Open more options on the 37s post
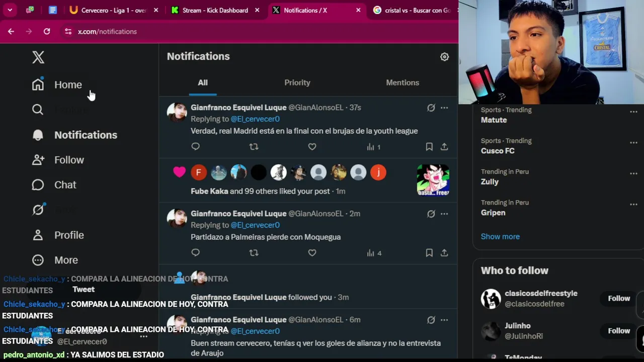 coord(444,108)
